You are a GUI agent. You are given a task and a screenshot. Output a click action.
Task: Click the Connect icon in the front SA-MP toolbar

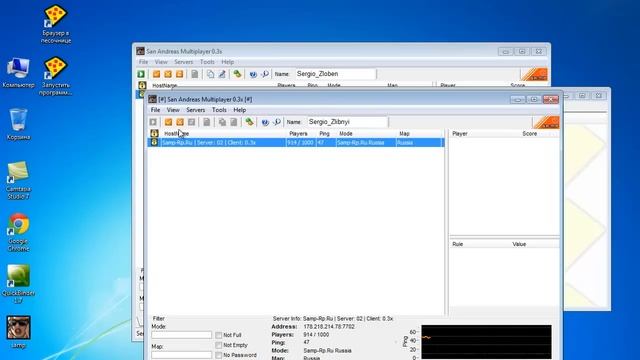pyautogui.click(x=153, y=122)
